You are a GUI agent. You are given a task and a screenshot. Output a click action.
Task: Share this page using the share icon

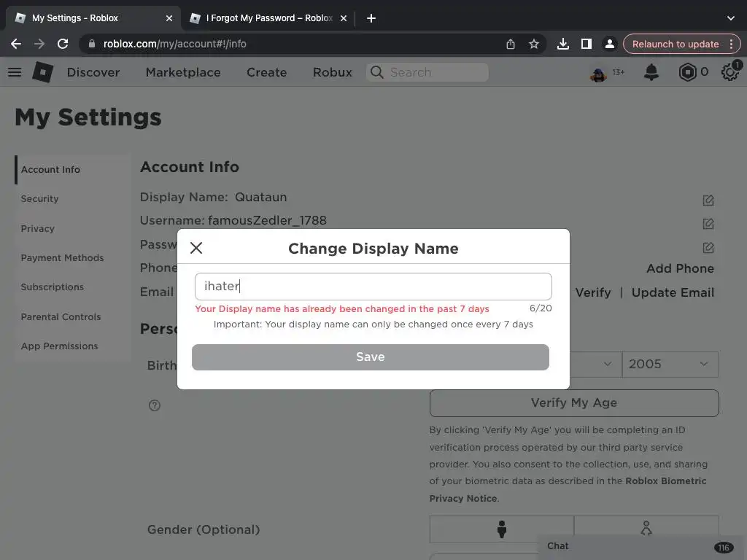510,44
